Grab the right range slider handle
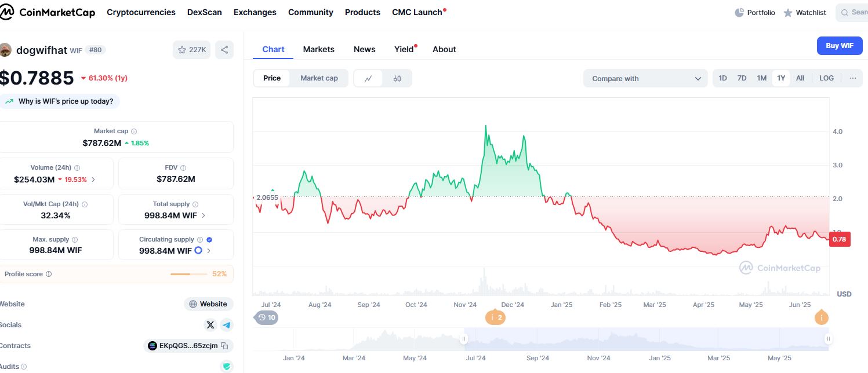The image size is (868, 373). point(829,339)
